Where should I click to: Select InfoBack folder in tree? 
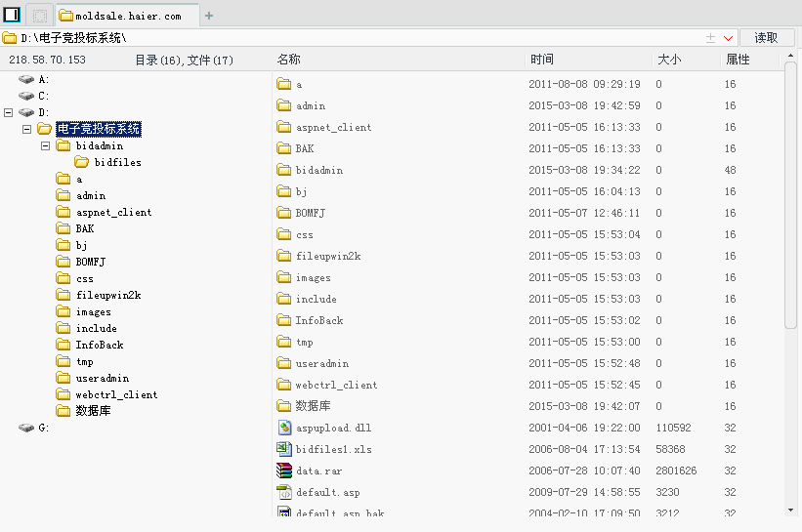click(x=100, y=345)
